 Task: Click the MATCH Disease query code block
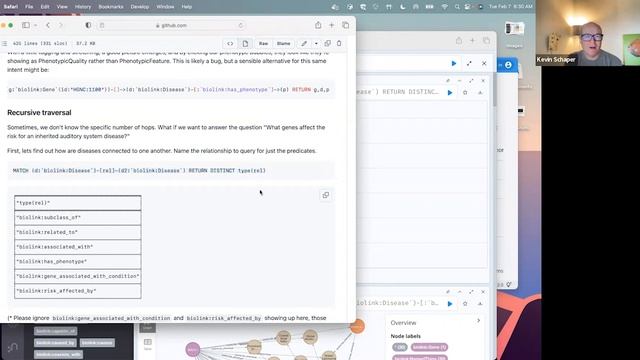(x=171, y=171)
